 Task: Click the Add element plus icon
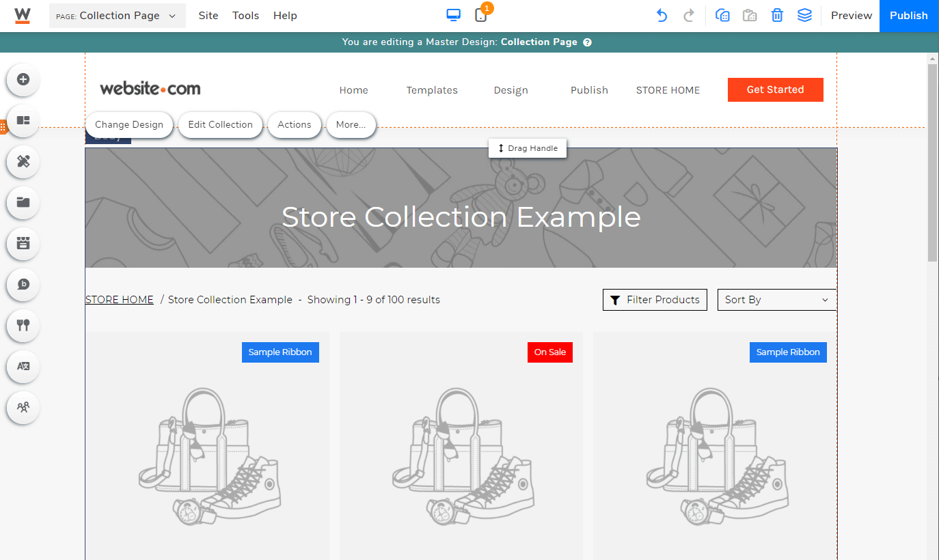[23, 79]
